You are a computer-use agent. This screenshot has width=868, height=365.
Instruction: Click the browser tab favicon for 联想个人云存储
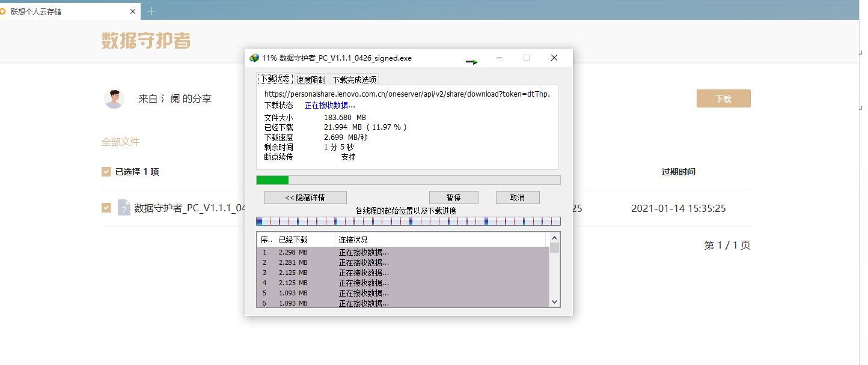coord(3,11)
